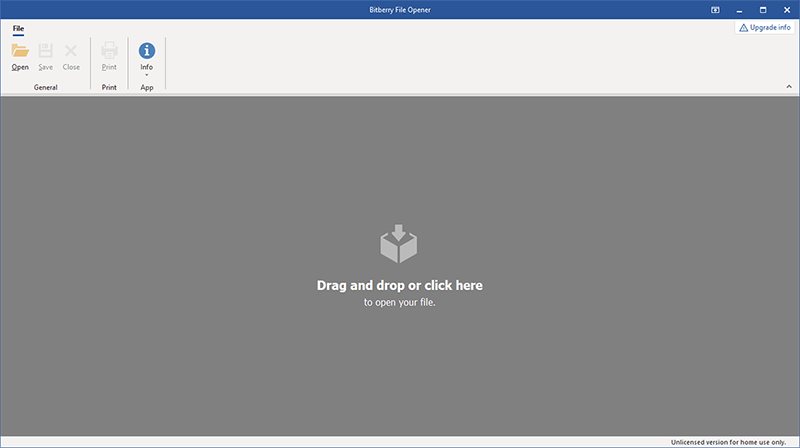800x448 pixels.
Task: Click the Upgrade info button
Action: (765, 28)
